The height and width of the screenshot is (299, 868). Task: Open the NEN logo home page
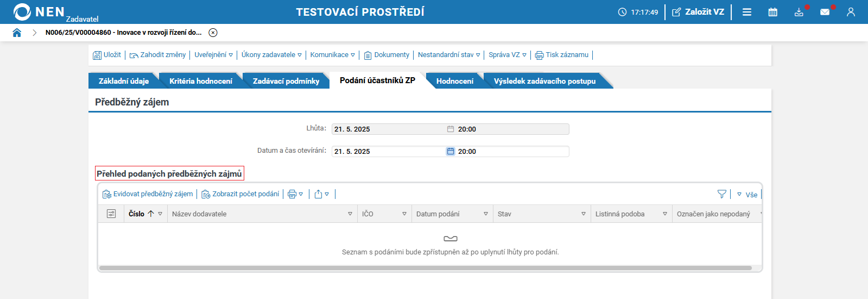click(x=39, y=12)
